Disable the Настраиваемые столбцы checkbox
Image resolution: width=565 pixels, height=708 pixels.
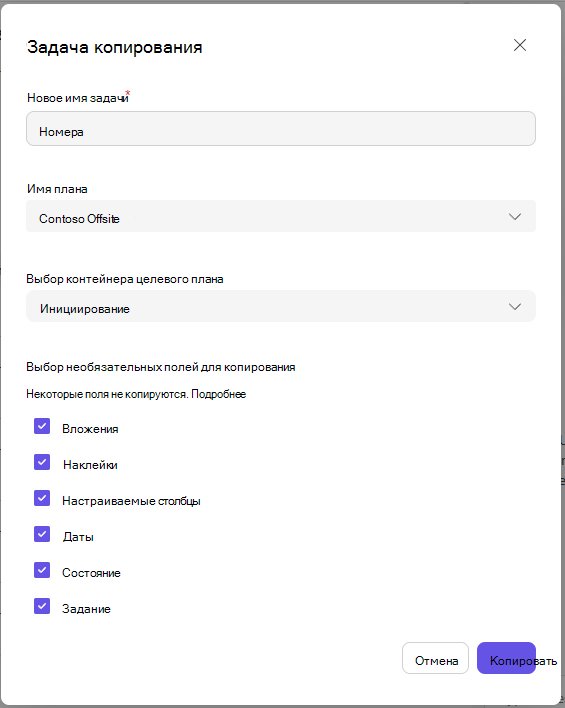42,498
